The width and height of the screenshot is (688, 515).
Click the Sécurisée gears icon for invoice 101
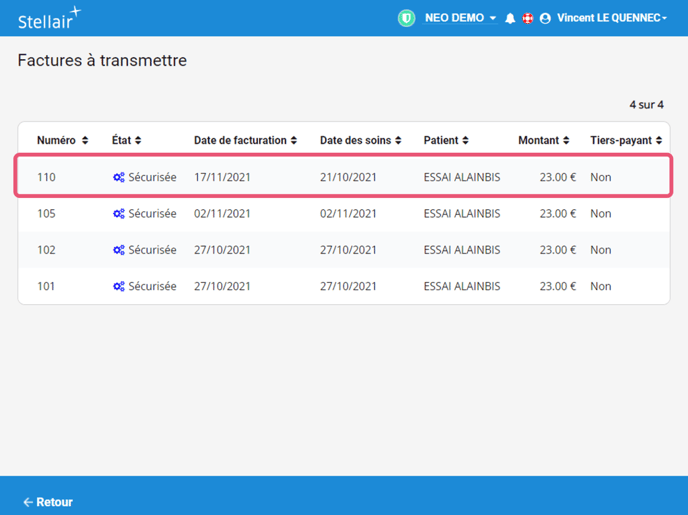(x=119, y=286)
